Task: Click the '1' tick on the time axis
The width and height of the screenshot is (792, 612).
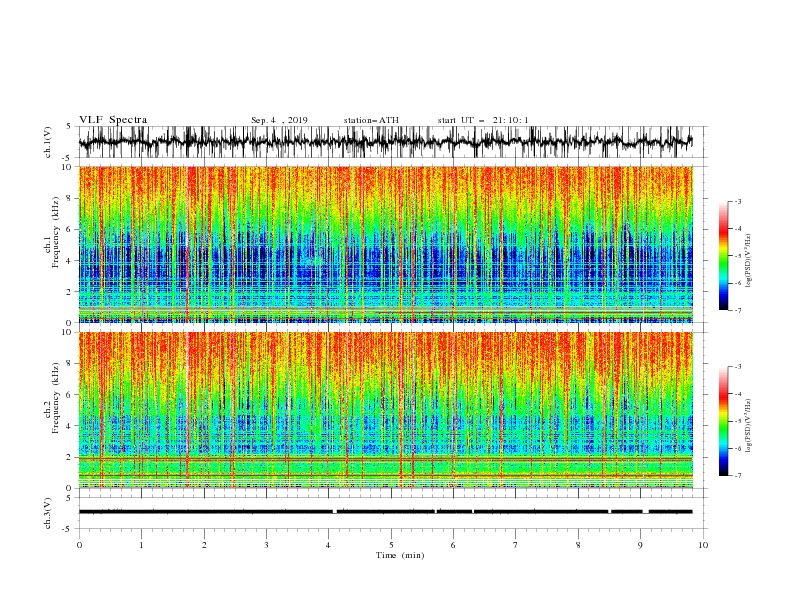Action: coord(141,545)
